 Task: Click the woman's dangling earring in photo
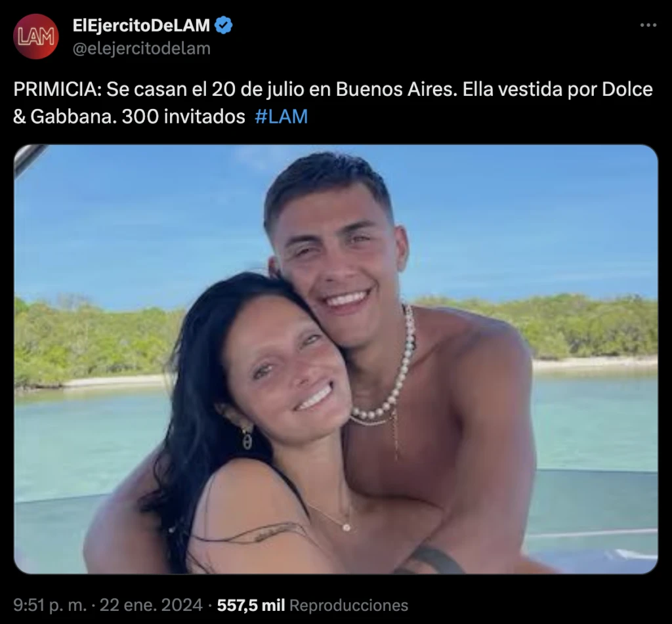247,437
